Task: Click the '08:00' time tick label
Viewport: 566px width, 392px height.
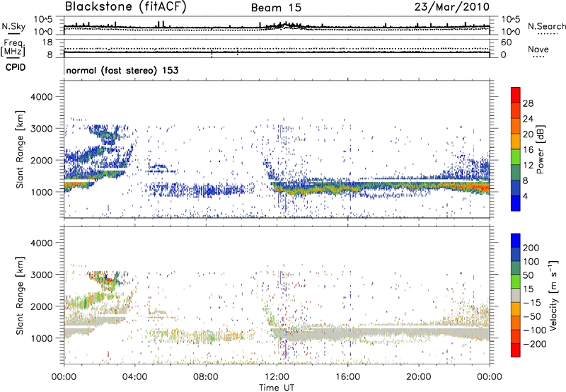Action: [206, 377]
